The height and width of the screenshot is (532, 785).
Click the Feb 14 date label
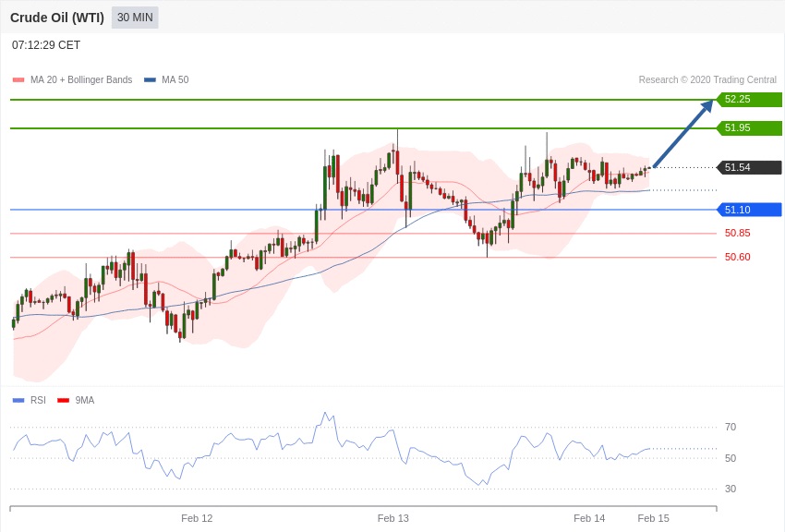coord(589,518)
